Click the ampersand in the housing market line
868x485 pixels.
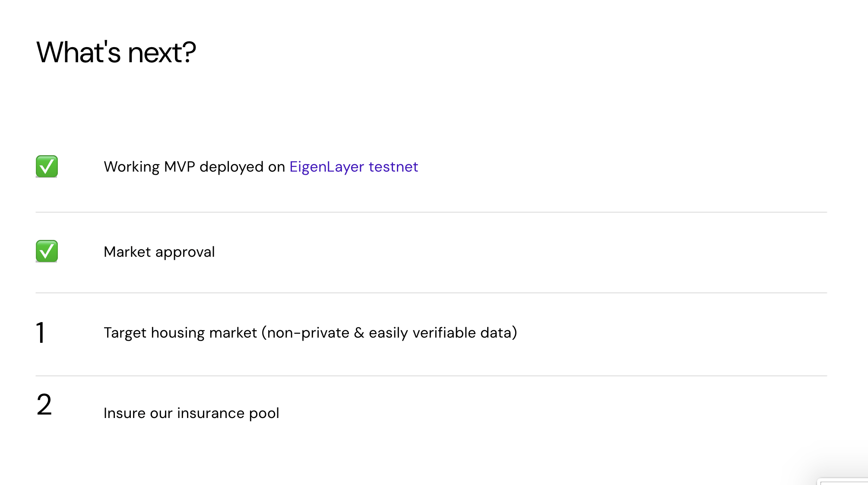coord(359,333)
